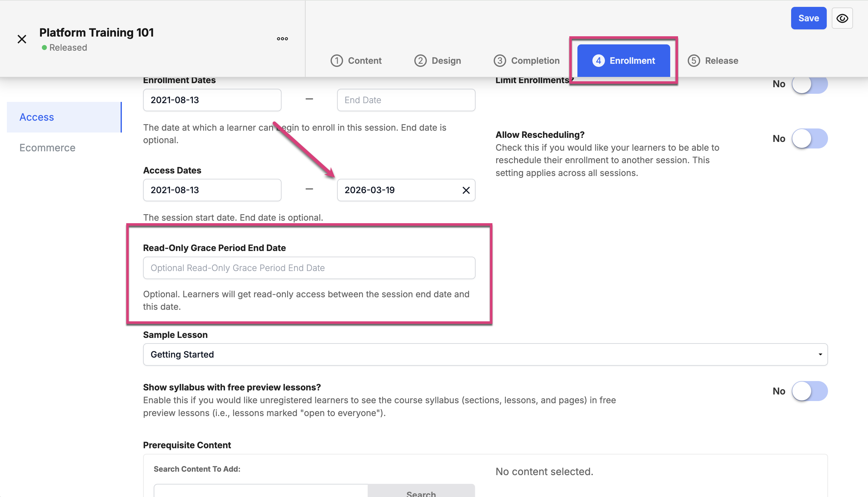The width and height of the screenshot is (868, 497).
Task: Click the Read-Only Grace Period End Date field
Action: [x=309, y=268]
